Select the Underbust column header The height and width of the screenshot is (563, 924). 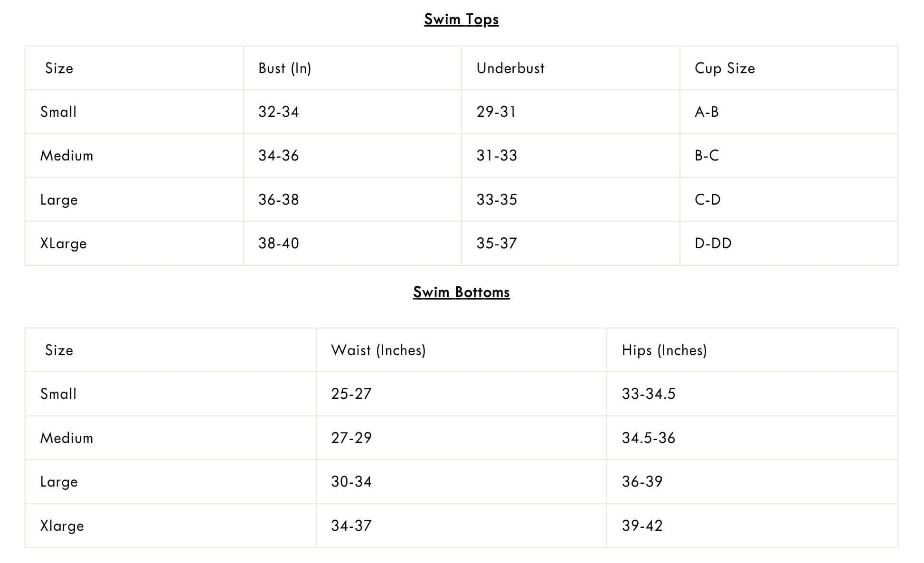510,68
